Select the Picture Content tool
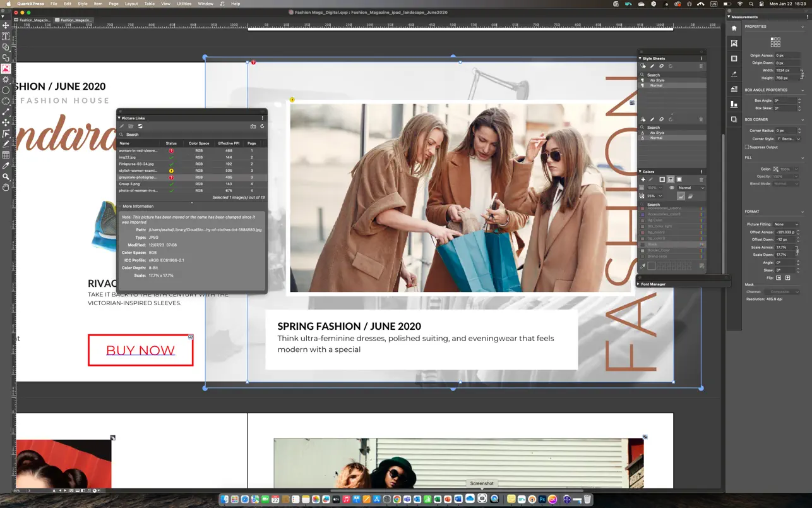Screen dimensions: 812x508 6,68
